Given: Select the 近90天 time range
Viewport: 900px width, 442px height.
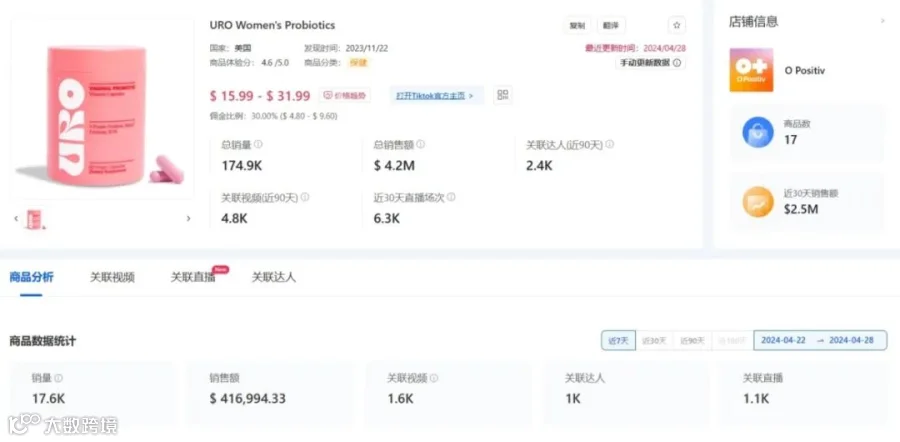Looking at the screenshot, I should click(692, 340).
